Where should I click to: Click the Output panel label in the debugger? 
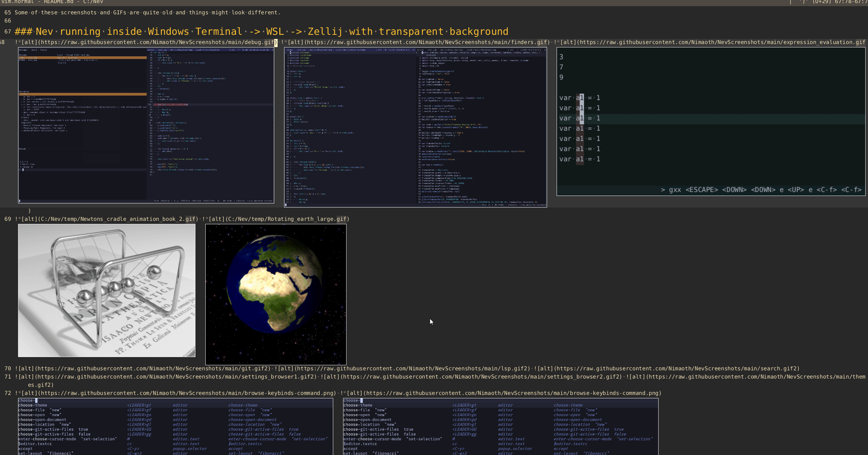(22, 149)
